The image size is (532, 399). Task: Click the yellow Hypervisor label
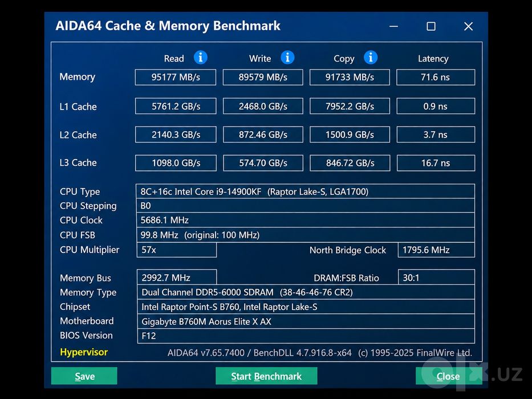(84, 352)
